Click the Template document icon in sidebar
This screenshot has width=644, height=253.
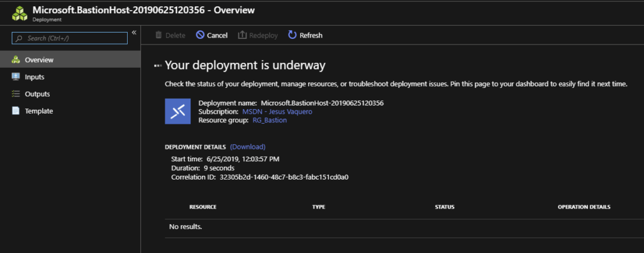click(x=16, y=111)
